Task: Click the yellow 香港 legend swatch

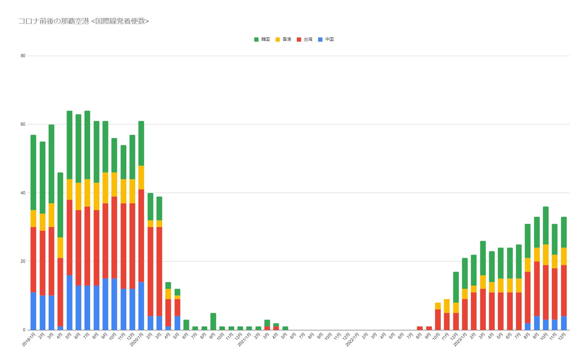Action: [x=278, y=40]
